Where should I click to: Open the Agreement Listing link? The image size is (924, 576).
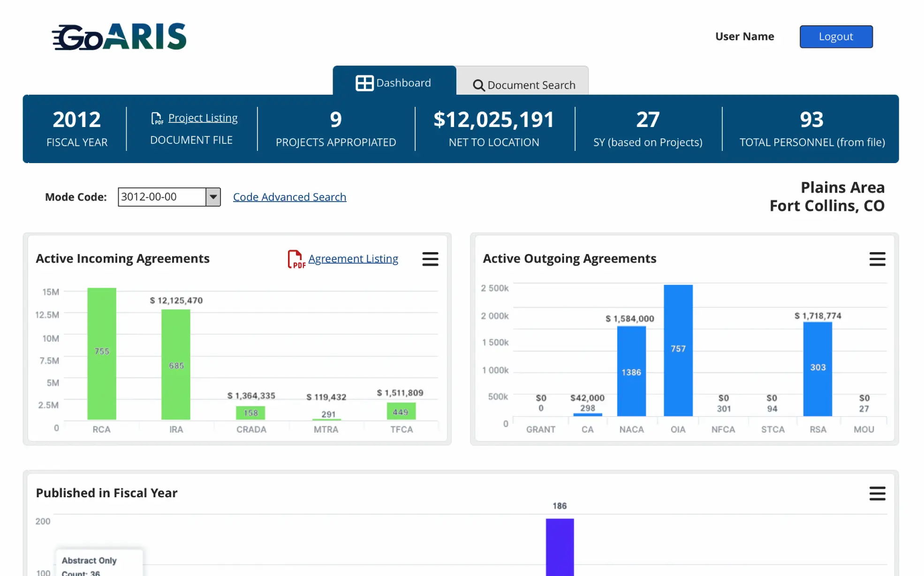353,258
